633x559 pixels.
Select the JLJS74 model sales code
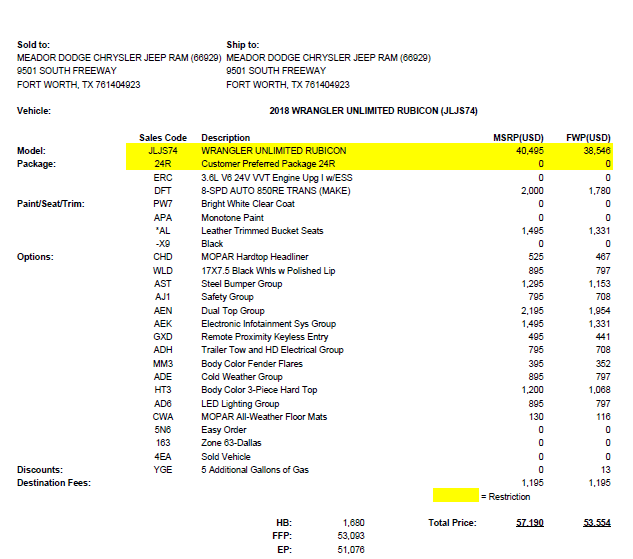click(x=163, y=151)
